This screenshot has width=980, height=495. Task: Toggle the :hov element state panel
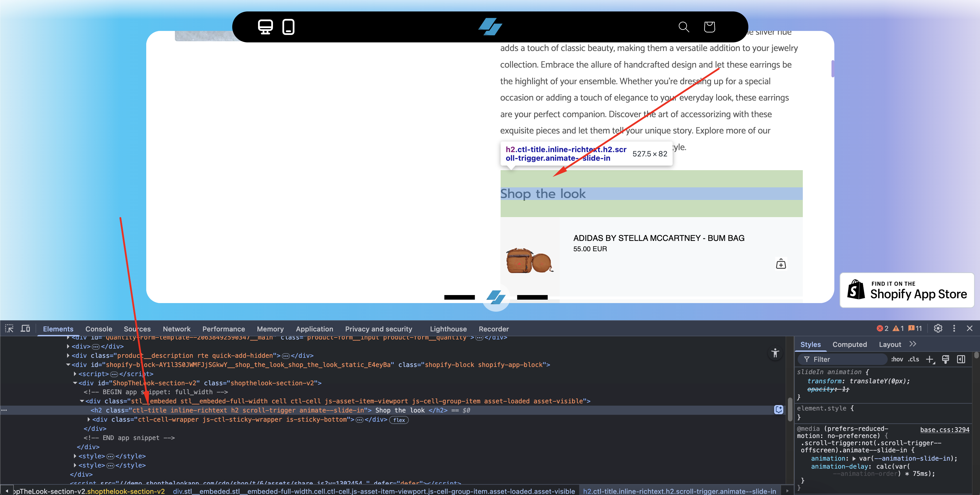point(897,359)
